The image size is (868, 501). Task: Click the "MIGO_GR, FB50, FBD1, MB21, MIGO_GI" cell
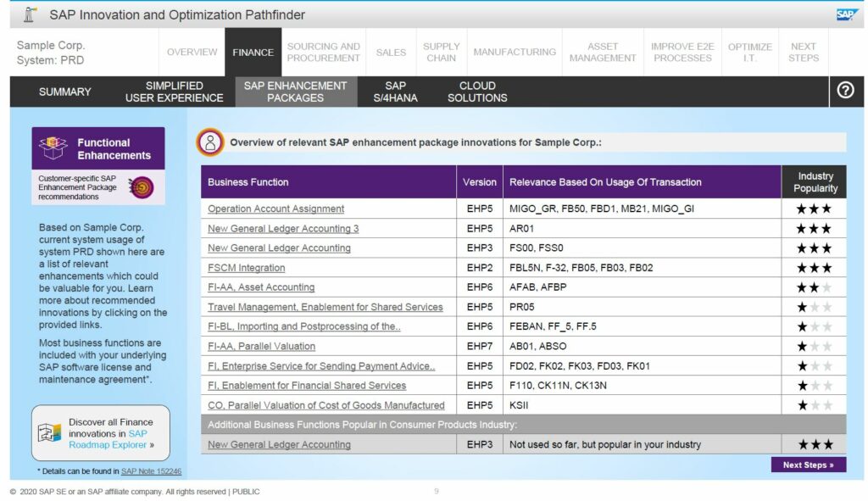click(x=643, y=209)
